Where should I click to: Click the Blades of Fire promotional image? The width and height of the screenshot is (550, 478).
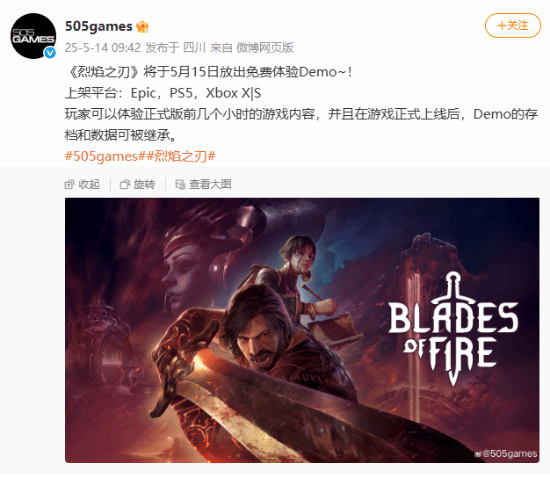(302, 330)
